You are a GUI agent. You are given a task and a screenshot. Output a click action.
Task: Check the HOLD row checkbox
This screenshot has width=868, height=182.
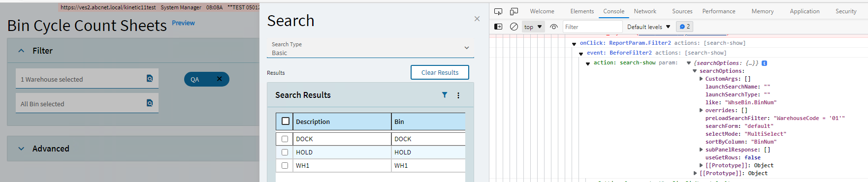[285, 152]
